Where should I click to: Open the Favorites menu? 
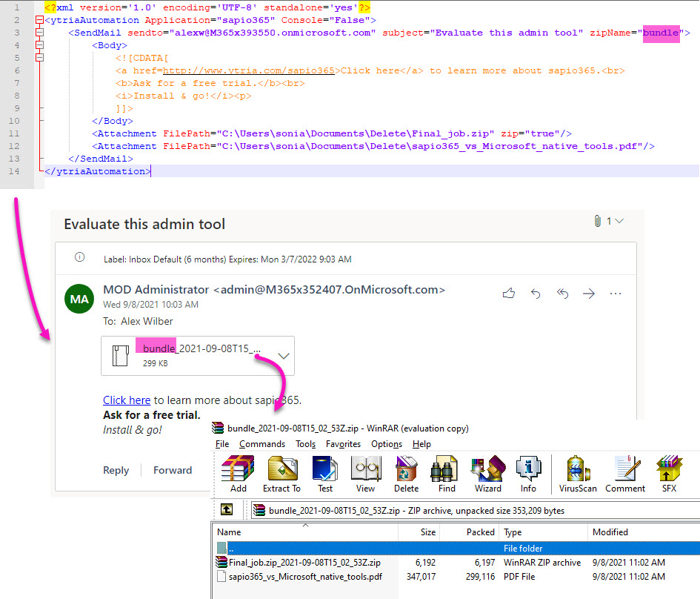[343, 444]
